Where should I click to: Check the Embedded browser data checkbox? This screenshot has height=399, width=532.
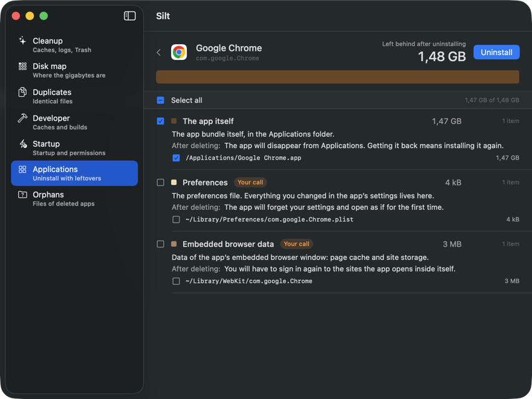coord(160,244)
